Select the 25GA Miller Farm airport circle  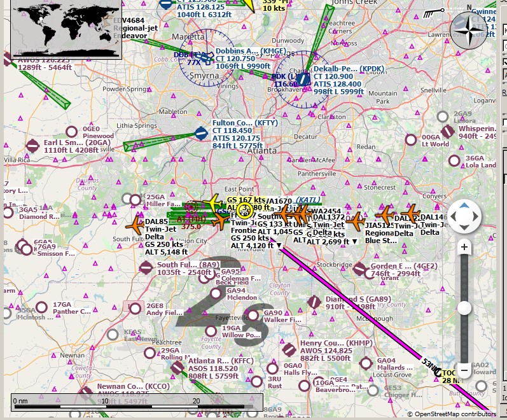pyautogui.click(x=135, y=200)
